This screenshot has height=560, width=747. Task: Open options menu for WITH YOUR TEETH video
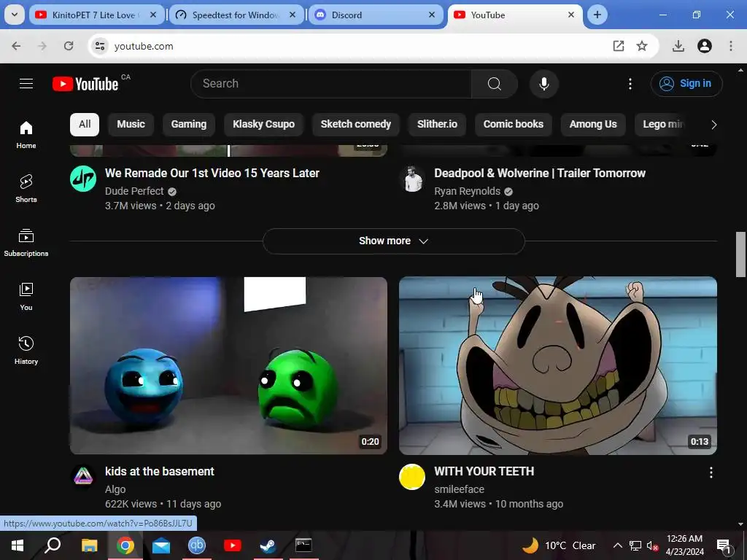[x=711, y=472]
